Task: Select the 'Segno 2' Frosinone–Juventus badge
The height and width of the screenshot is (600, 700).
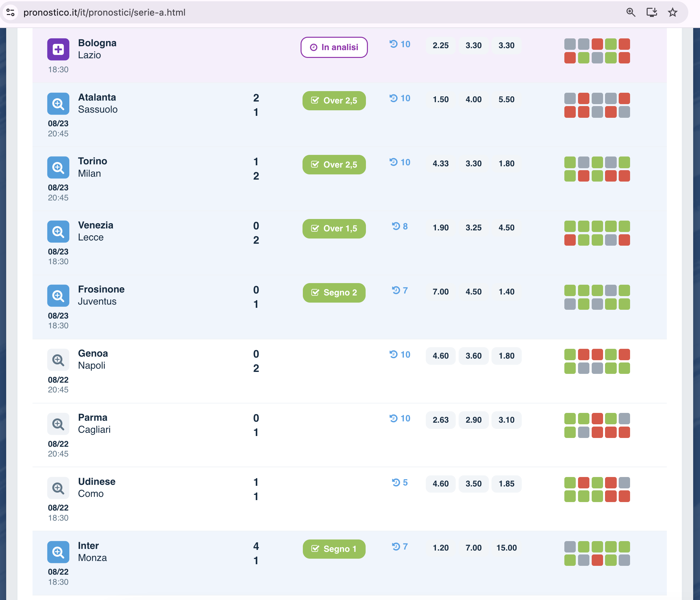Action: [334, 293]
